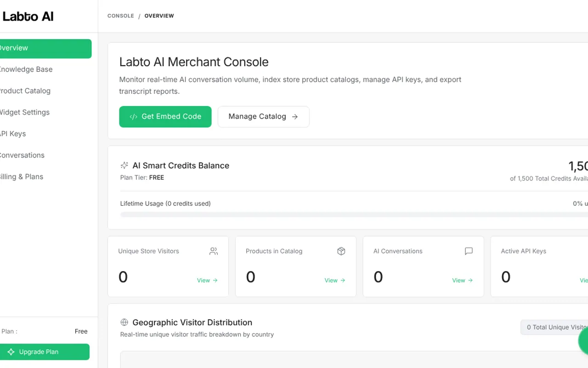Click the Plan Tier: FREE label

point(142,178)
